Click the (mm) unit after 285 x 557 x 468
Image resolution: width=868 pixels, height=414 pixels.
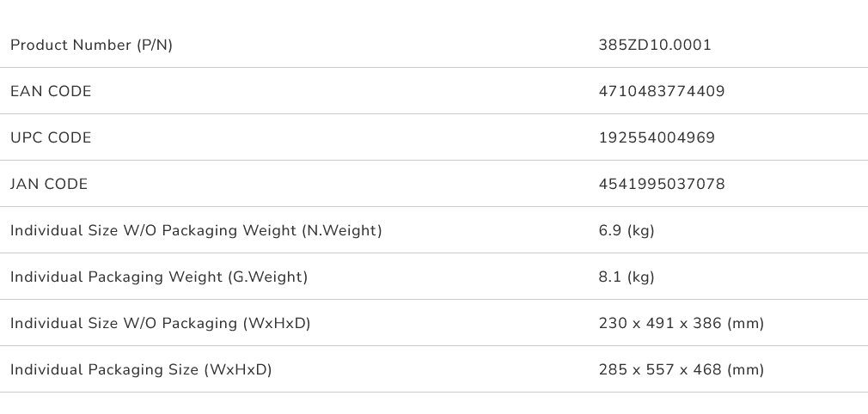745,370
